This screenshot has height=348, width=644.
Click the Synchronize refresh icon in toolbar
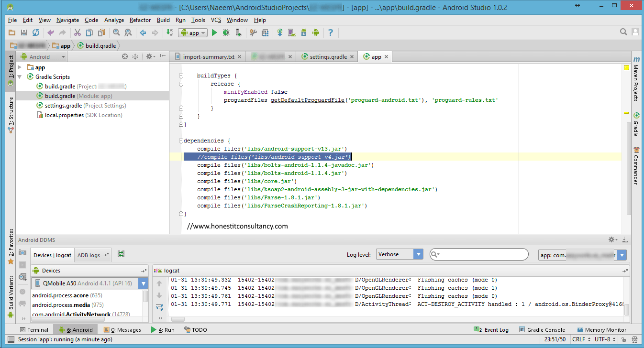click(x=36, y=33)
